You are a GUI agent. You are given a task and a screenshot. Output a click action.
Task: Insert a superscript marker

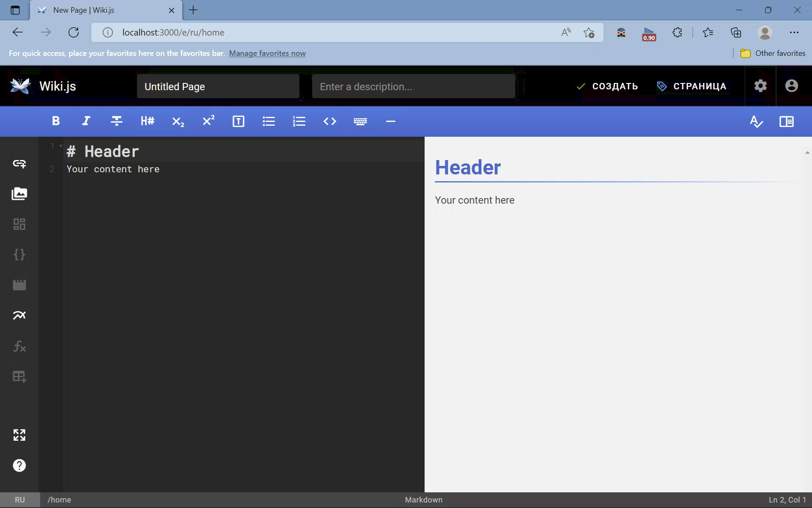coord(208,121)
